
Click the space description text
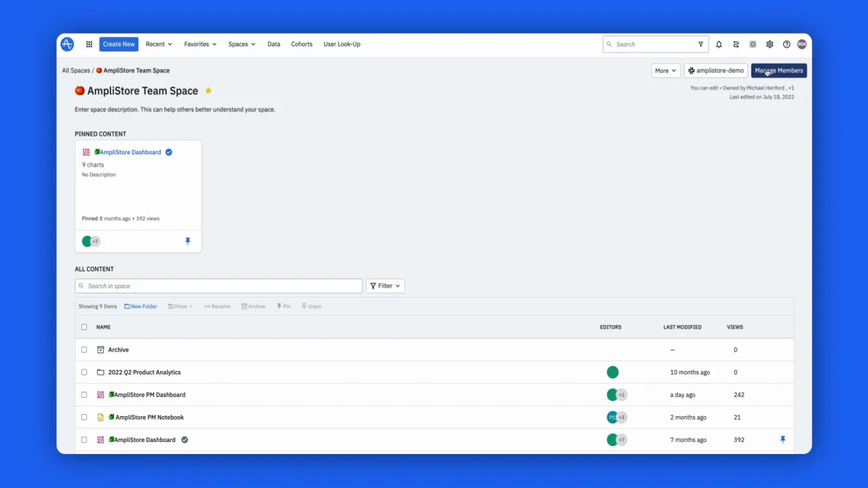175,109
